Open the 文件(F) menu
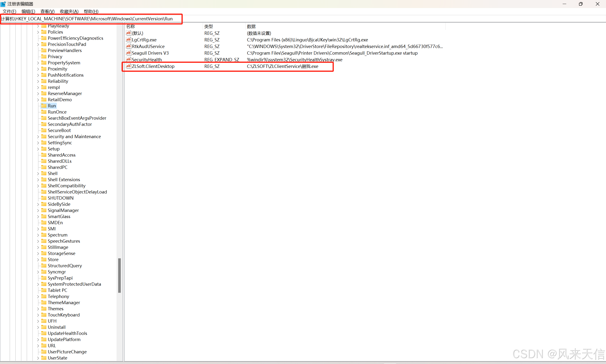This screenshot has height=364, width=606. tap(9, 11)
